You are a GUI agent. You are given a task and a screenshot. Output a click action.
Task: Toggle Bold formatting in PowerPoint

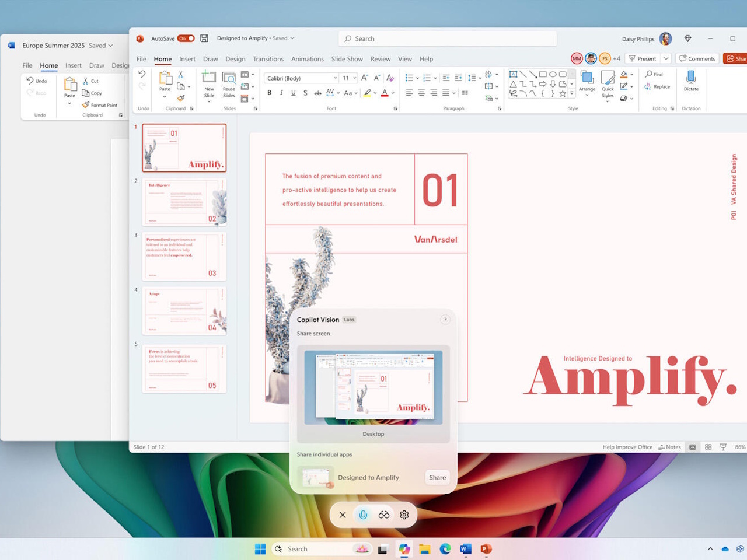(x=269, y=93)
